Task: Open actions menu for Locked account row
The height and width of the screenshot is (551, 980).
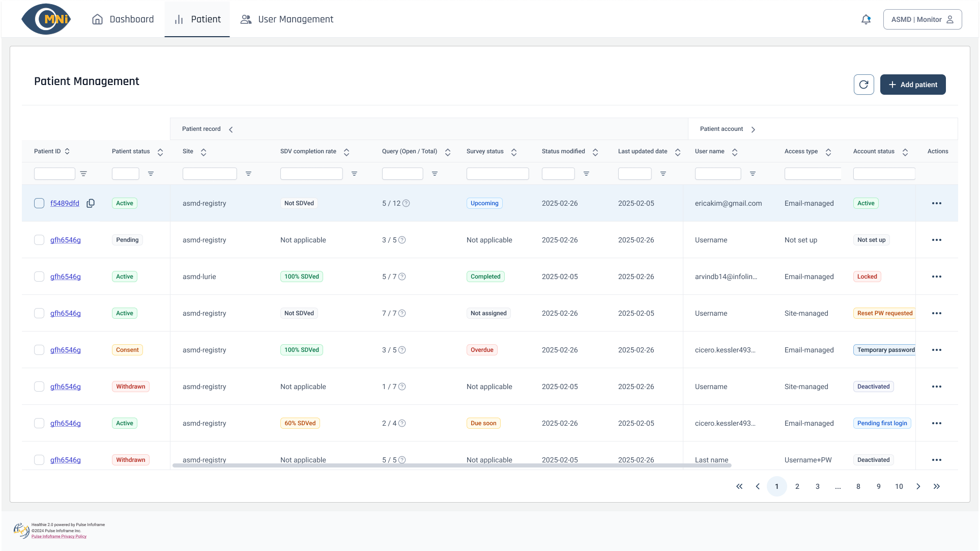Action: coord(937,277)
